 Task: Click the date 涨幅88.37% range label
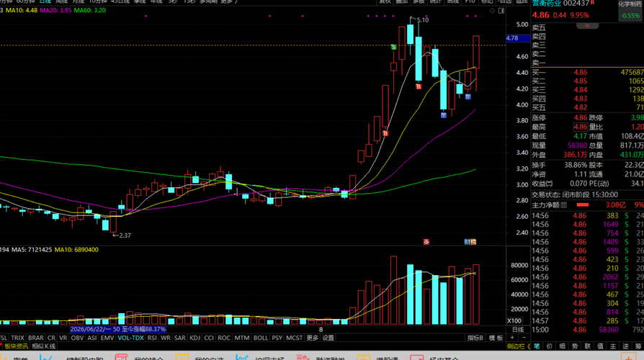pyautogui.click(x=118, y=329)
